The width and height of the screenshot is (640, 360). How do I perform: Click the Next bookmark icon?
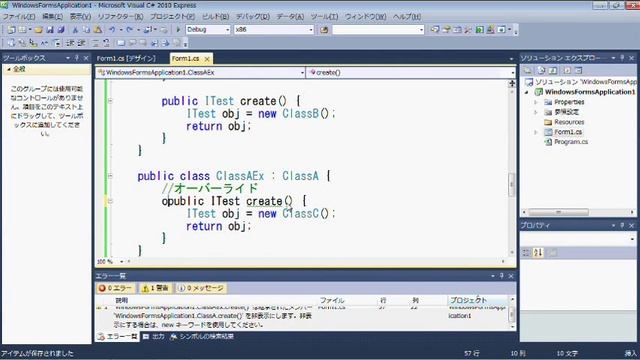(x=143, y=42)
